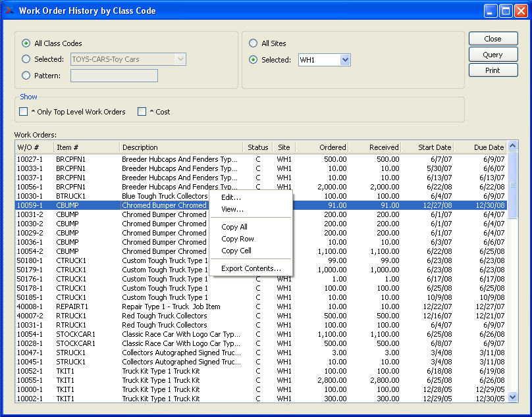
Task: Choose Edit... from the context menu
Action: click(x=231, y=197)
